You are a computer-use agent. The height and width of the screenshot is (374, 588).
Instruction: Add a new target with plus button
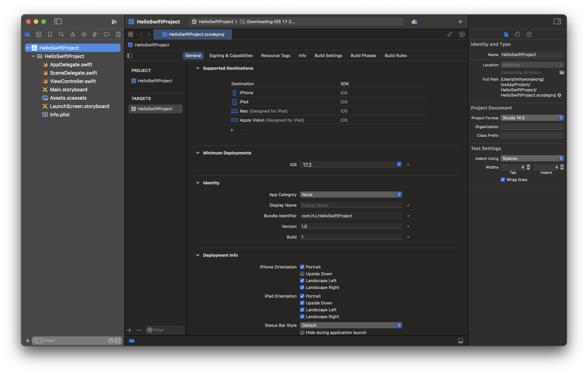click(129, 330)
